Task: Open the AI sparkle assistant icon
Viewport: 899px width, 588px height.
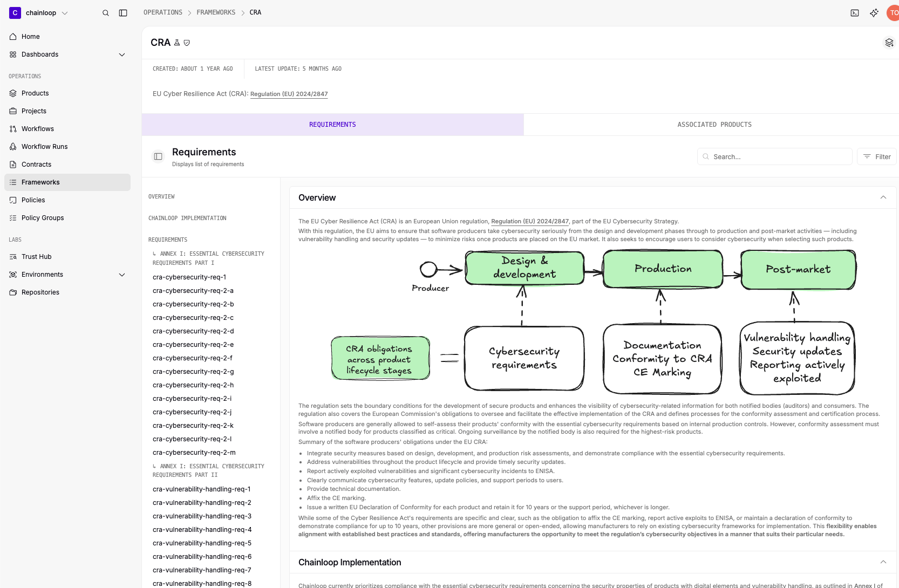Action: (x=874, y=13)
